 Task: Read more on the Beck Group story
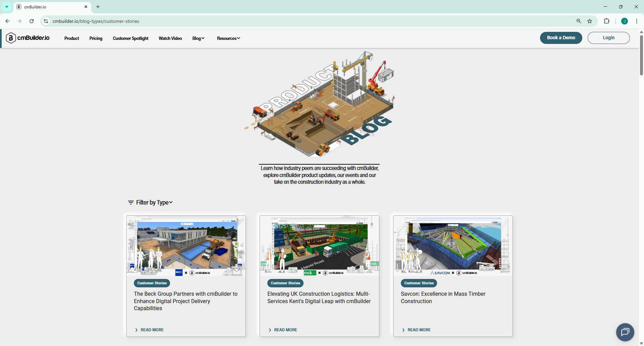click(149, 330)
